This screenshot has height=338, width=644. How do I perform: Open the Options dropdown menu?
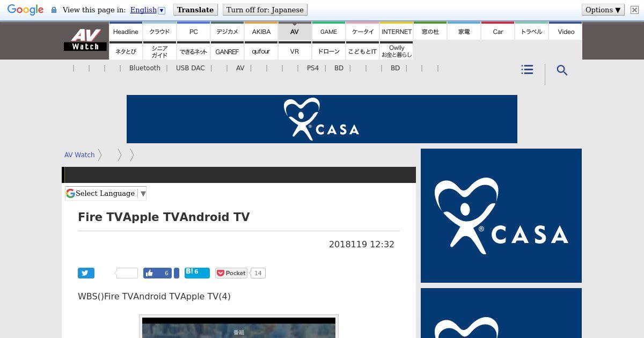(603, 10)
